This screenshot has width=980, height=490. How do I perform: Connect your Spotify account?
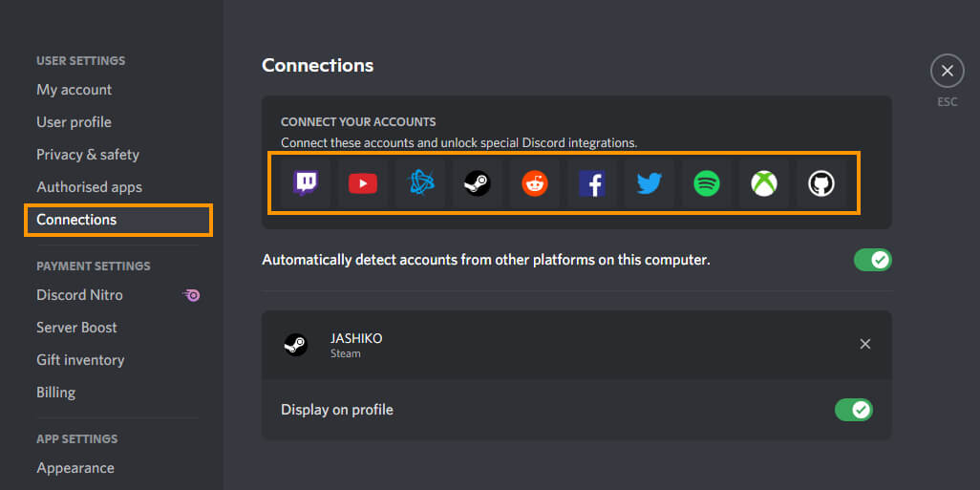707,183
